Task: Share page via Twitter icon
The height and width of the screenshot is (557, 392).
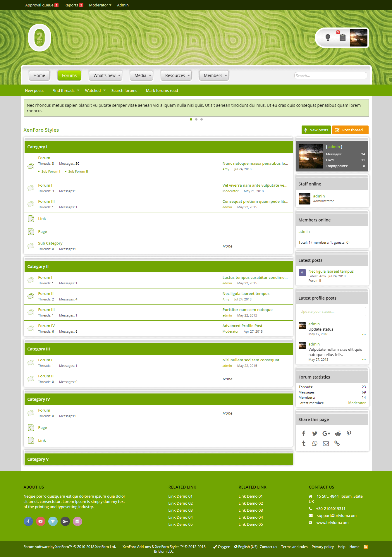Action: [x=315, y=433]
